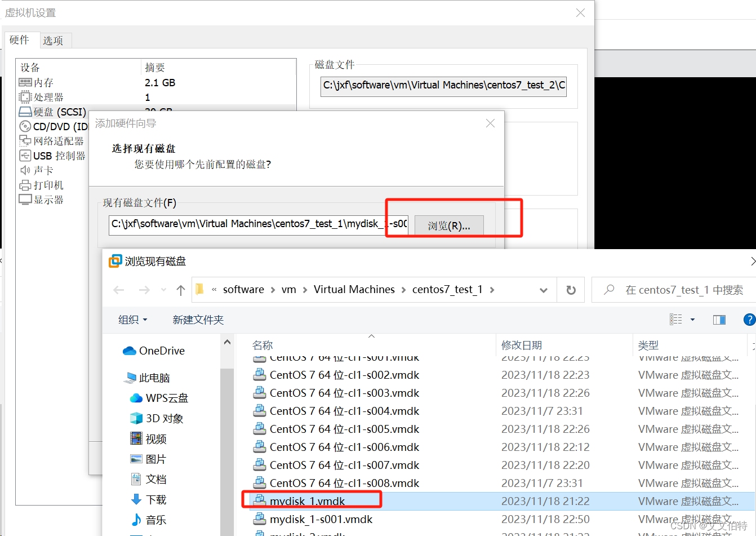The height and width of the screenshot is (536, 756).
Task: Open 此电脑 in the navigation pane
Action: pyautogui.click(x=148, y=378)
